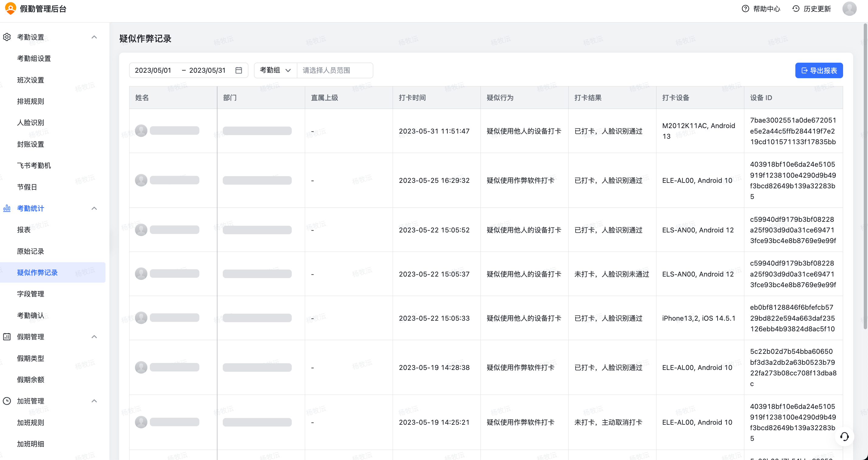Click device ID starting with 7bae3002551a
The height and width of the screenshot is (460, 868).
(x=793, y=131)
